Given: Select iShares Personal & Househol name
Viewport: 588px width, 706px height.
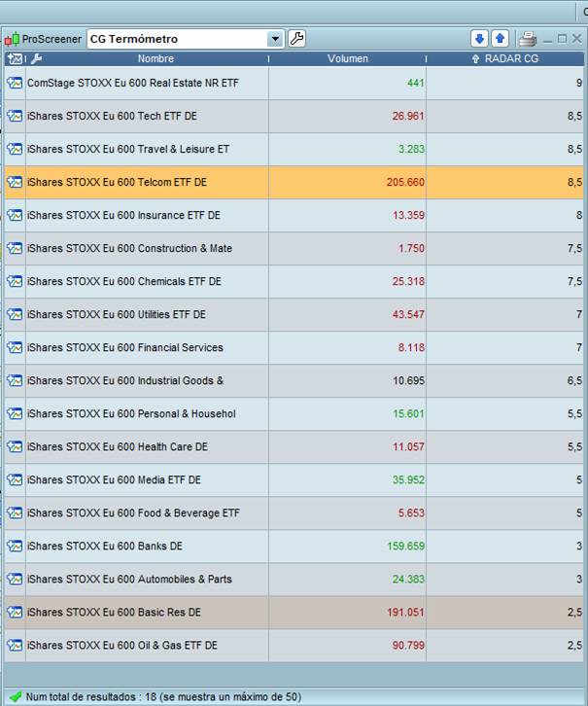Looking at the screenshot, I should 131,414.
